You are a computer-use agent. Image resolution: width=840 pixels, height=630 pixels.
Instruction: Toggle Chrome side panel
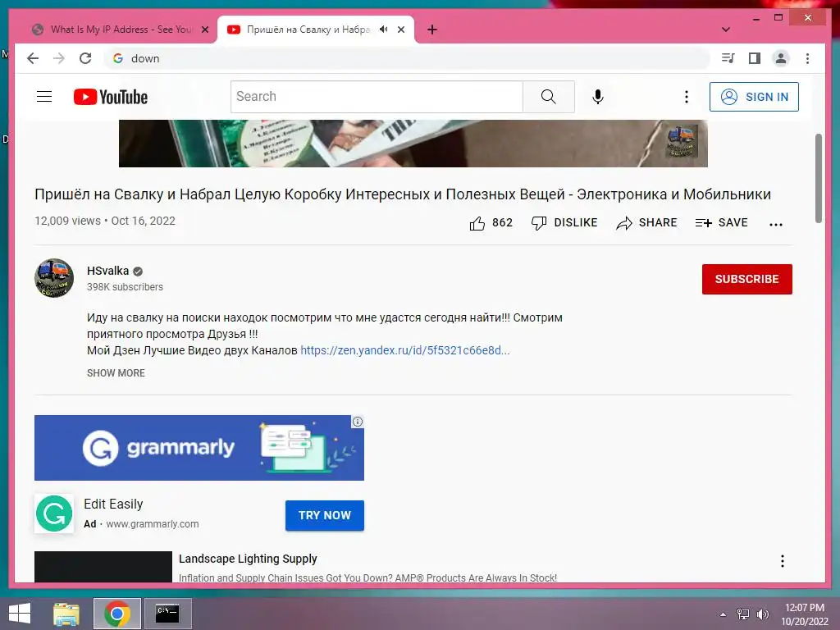point(755,58)
